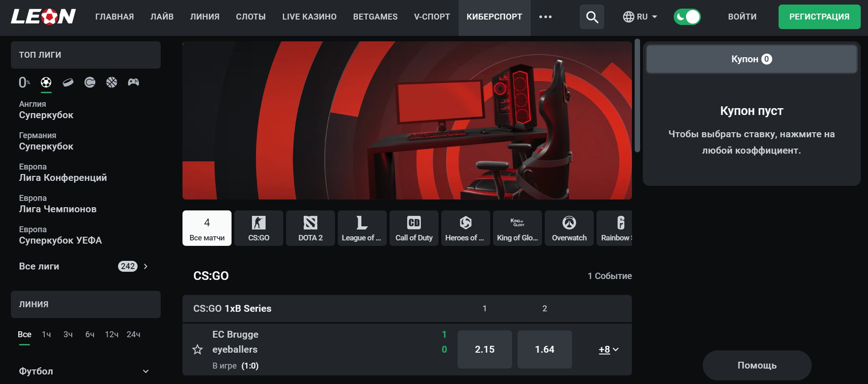868x384 pixels.
Task: Select the 3ч time filter
Action: coord(68,334)
